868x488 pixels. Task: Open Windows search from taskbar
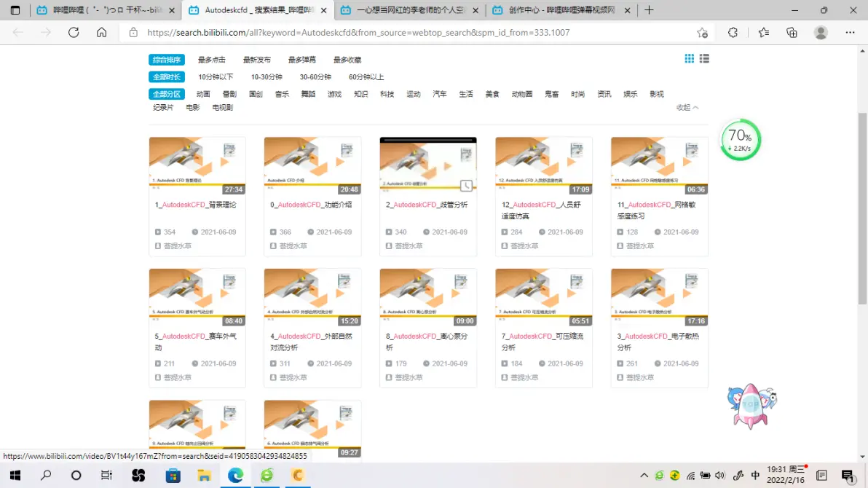[46, 476]
